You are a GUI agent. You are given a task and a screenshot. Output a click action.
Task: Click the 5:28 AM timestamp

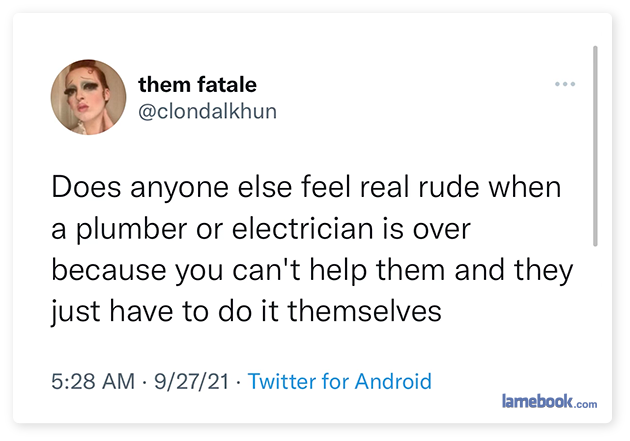(90, 381)
